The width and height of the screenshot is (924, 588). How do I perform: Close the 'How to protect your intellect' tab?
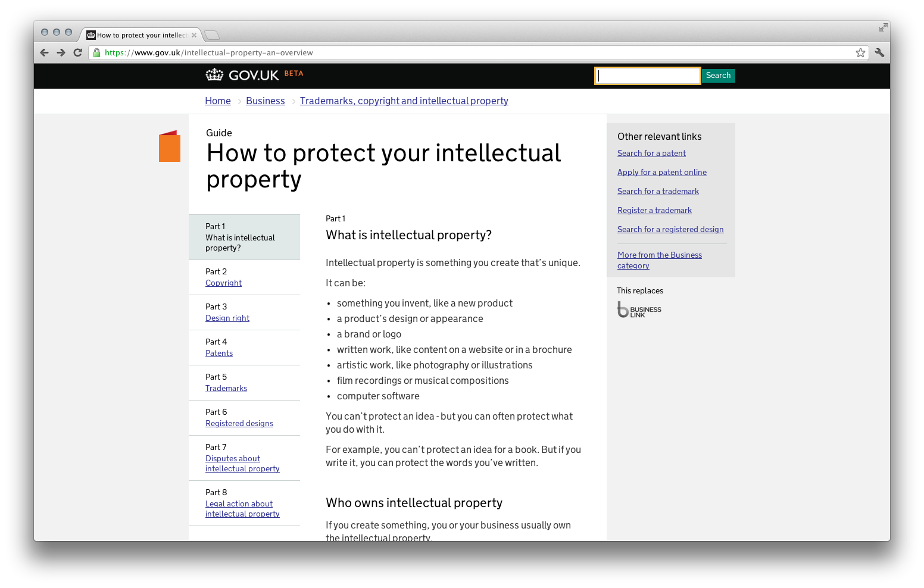click(x=194, y=35)
